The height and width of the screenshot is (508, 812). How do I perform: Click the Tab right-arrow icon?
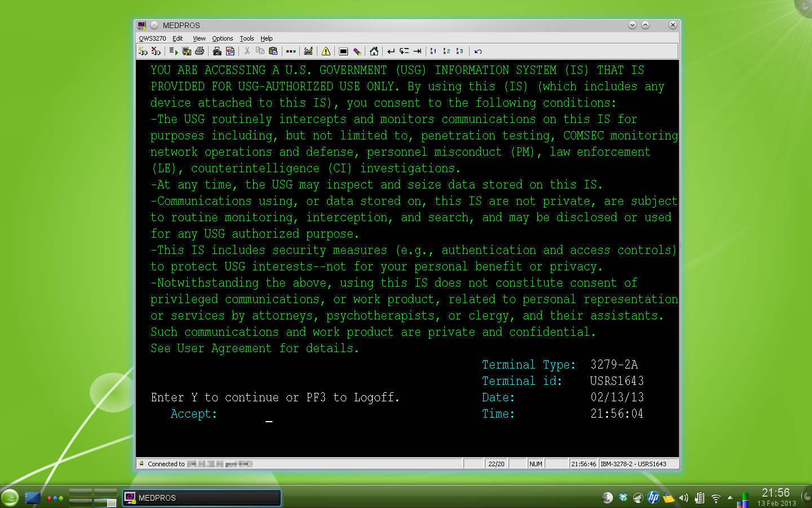pyautogui.click(x=417, y=51)
